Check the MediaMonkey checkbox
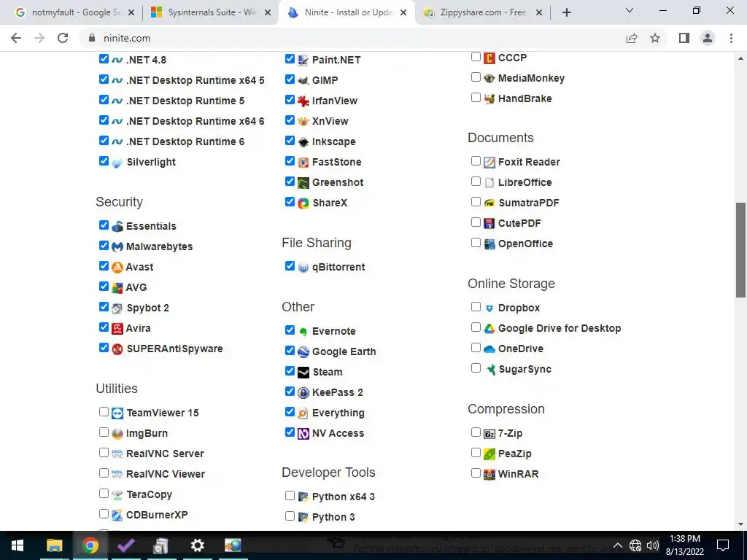The width and height of the screenshot is (747, 560). pos(476,77)
